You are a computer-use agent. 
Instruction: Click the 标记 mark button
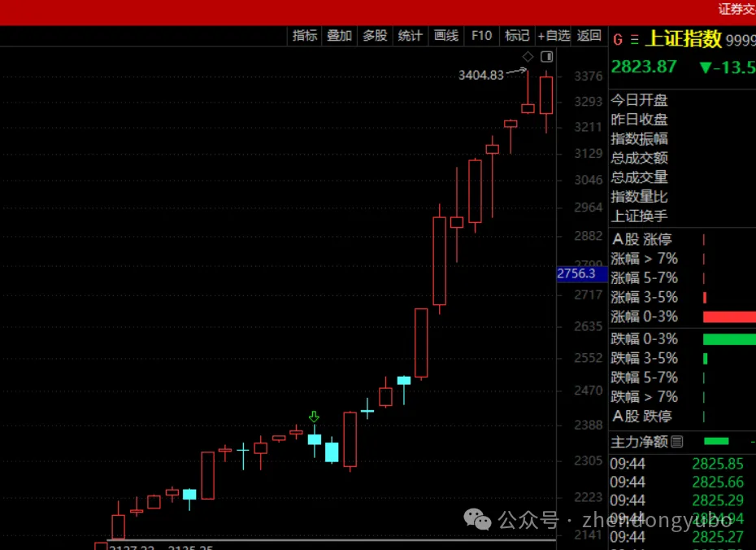517,36
